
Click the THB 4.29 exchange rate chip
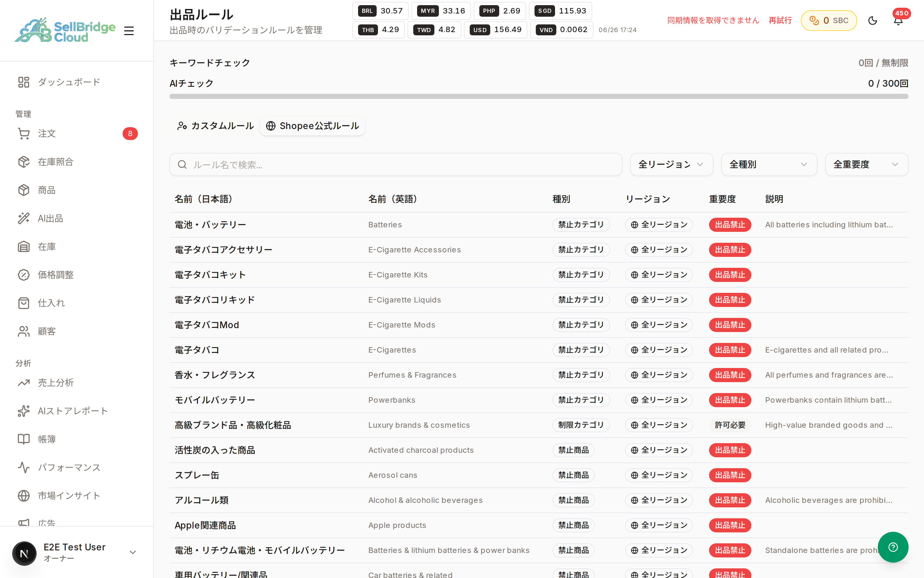(x=378, y=30)
